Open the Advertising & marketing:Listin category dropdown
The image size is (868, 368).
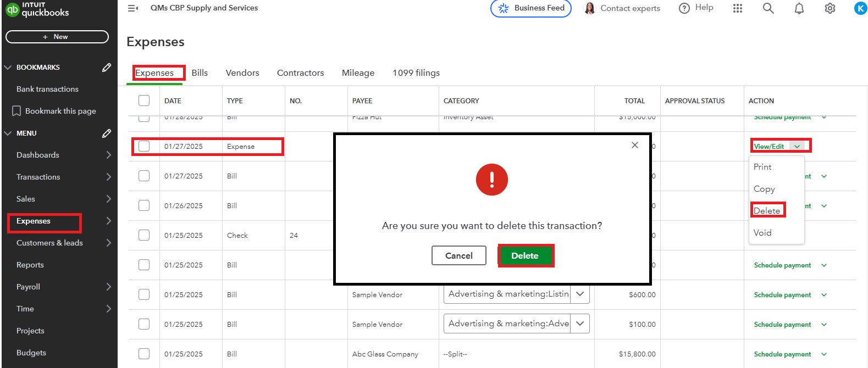(x=580, y=294)
